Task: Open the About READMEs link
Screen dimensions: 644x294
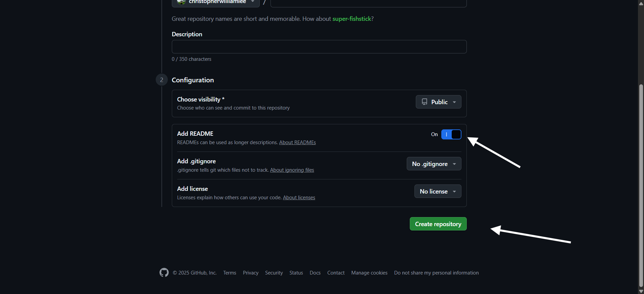Action: click(297, 142)
